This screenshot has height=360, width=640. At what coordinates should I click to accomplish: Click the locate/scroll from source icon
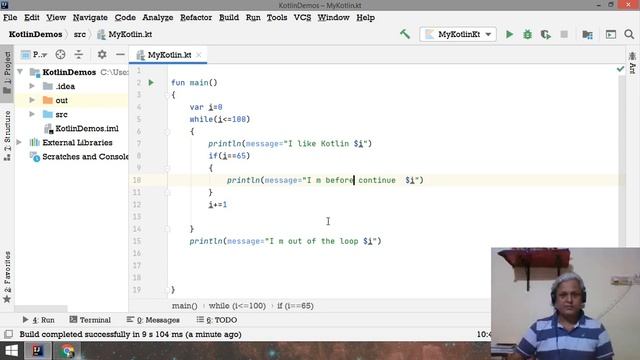click(60, 54)
